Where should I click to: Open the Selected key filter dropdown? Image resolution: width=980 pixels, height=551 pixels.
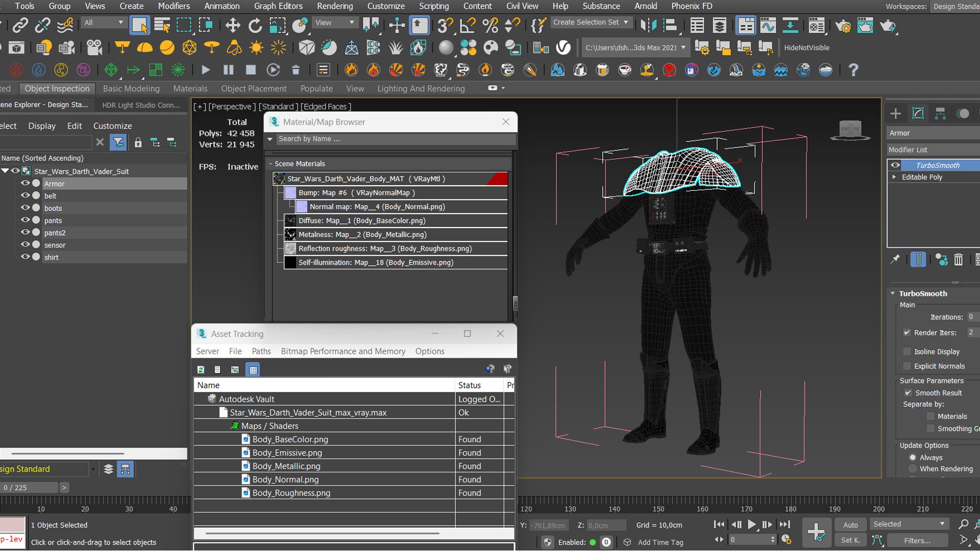point(909,524)
